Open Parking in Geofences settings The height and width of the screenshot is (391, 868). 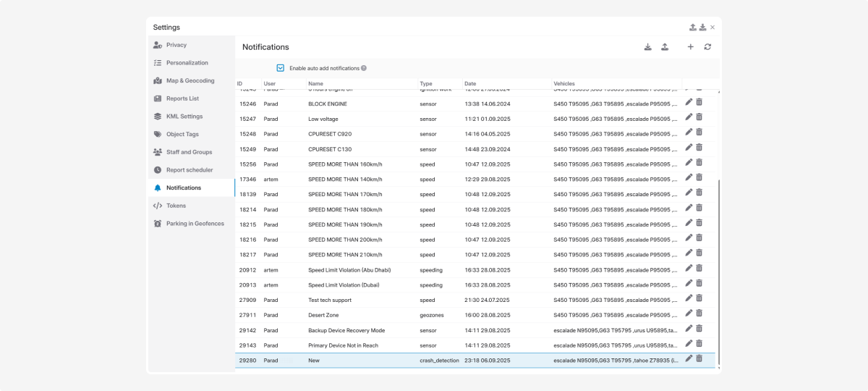[x=195, y=224]
